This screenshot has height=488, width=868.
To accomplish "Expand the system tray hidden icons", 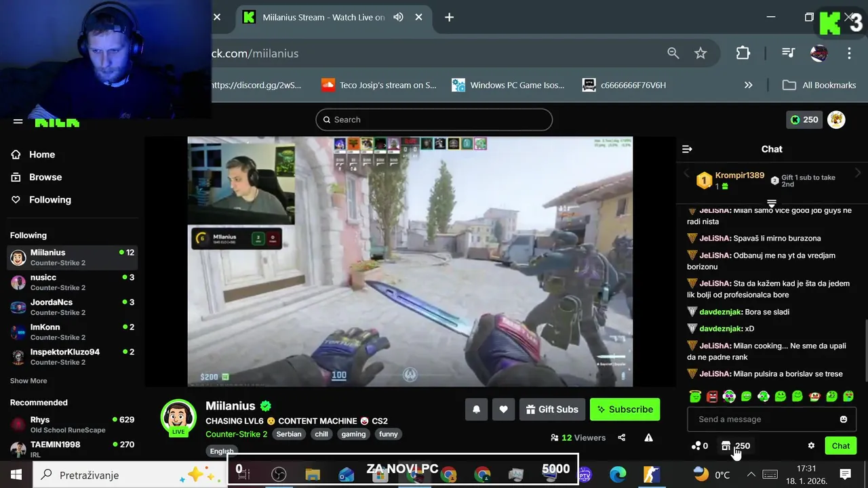I will [751, 474].
